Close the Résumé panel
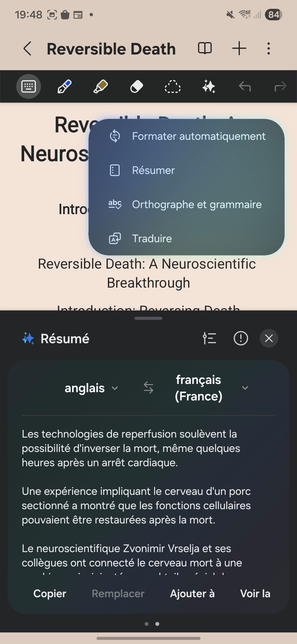 click(269, 338)
